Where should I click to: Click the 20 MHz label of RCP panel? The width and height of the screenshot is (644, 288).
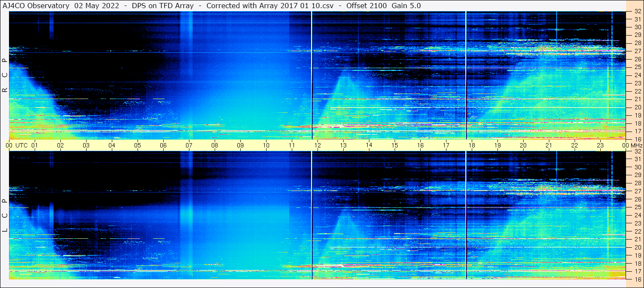(637, 107)
